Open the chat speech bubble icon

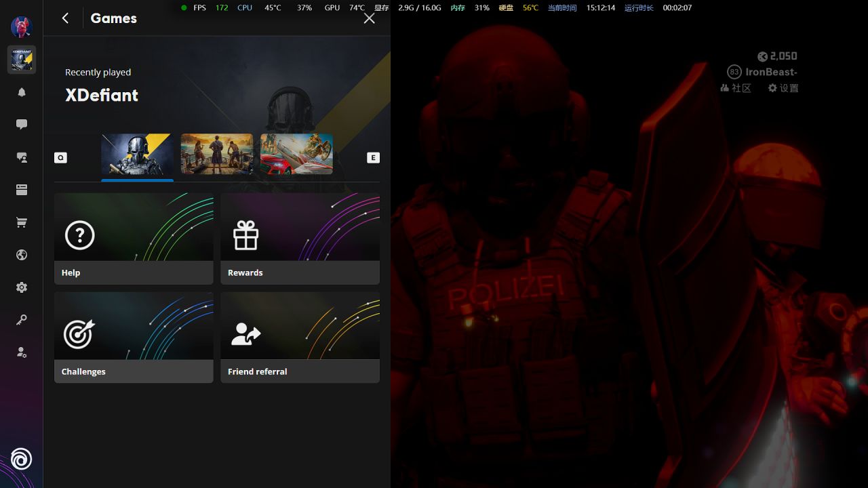coord(22,125)
